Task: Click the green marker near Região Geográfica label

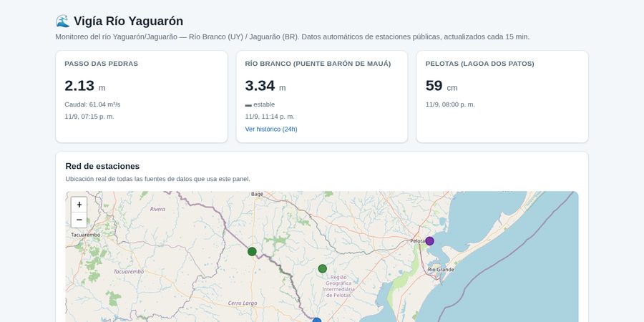Action: (x=323, y=268)
